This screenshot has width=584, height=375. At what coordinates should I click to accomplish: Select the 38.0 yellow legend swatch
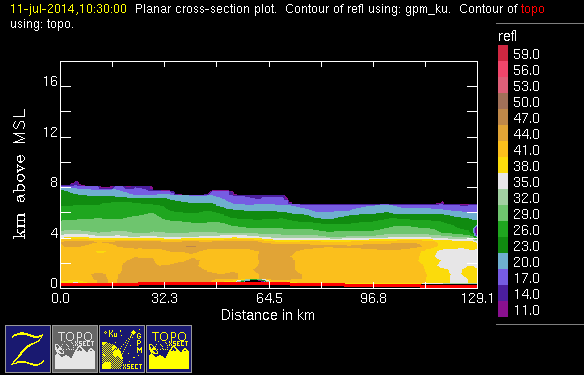point(503,165)
